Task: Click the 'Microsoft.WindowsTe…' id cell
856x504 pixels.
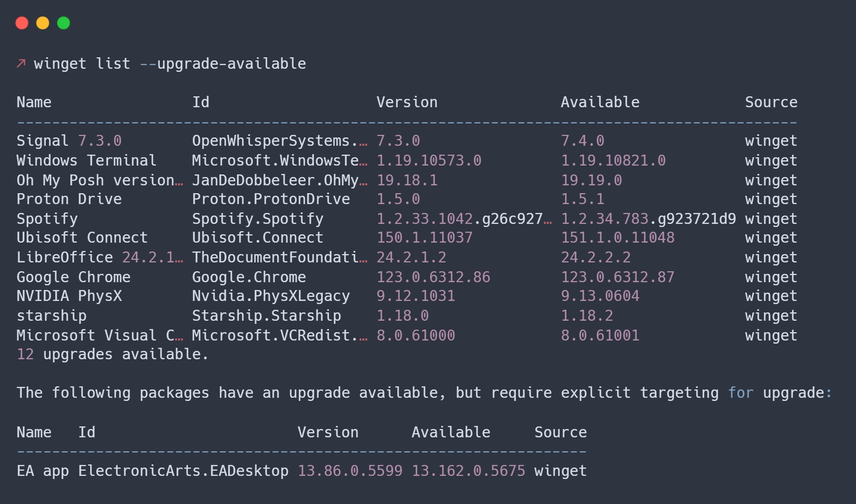Action: tap(280, 160)
